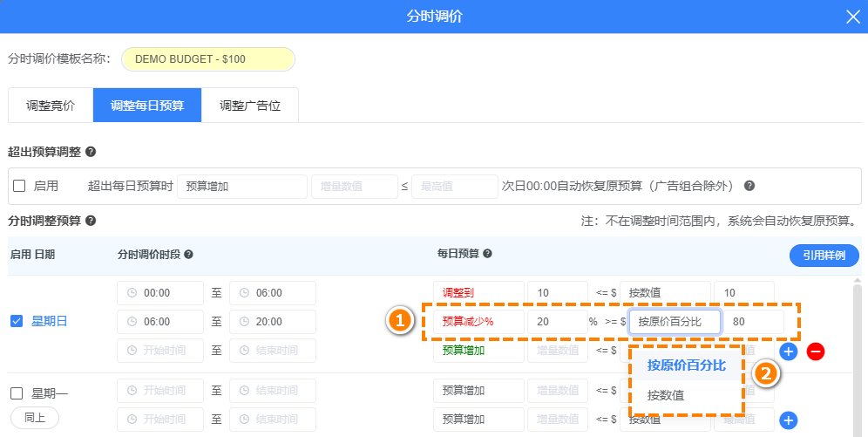The height and width of the screenshot is (437, 868).
Task: Click 增量数值 in first 星期一 row
Action: [x=558, y=391]
